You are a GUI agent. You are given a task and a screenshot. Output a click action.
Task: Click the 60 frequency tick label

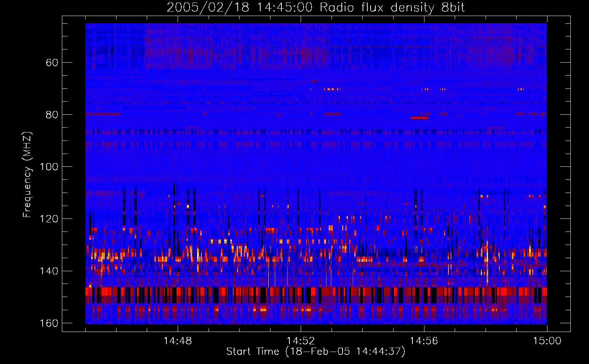tap(52, 63)
